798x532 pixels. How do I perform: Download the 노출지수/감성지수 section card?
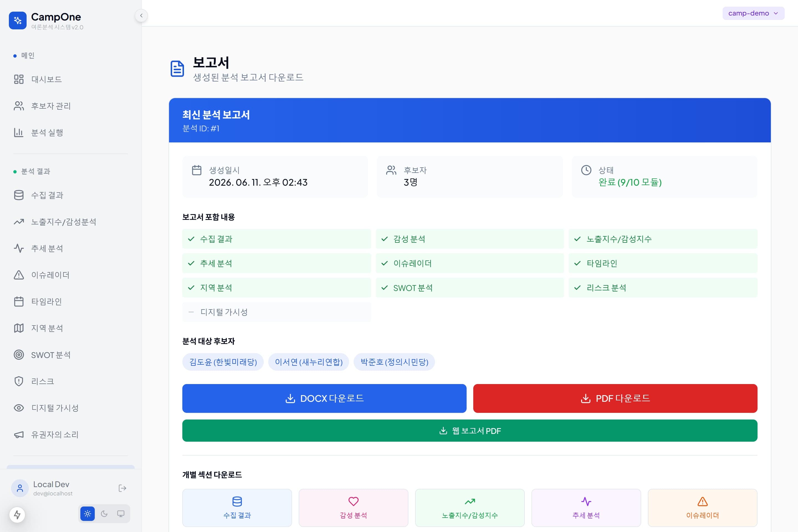point(470,508)
